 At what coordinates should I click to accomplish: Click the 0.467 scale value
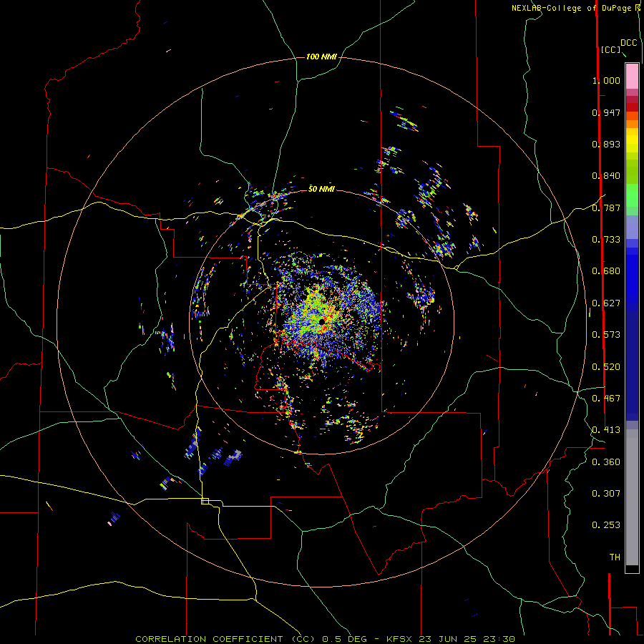coord(606,399)
